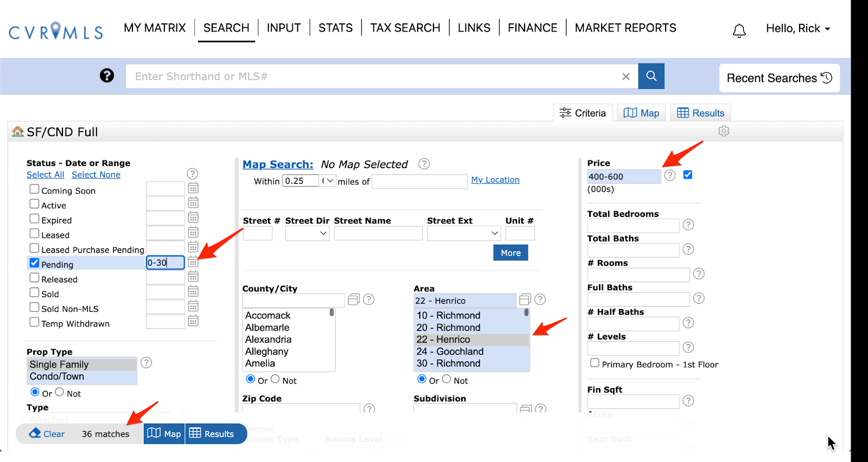Open the Fin Sqft help icon
868x462 pixels.
pos(688,401)
